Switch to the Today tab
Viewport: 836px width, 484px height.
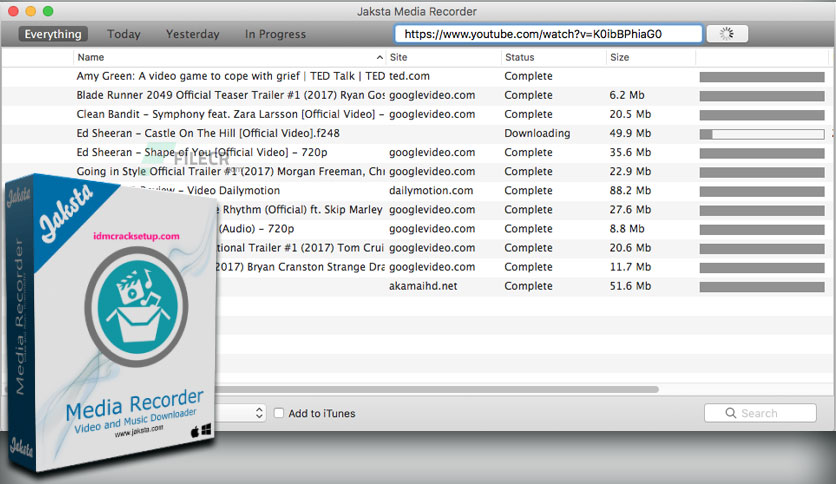(124, 34)
